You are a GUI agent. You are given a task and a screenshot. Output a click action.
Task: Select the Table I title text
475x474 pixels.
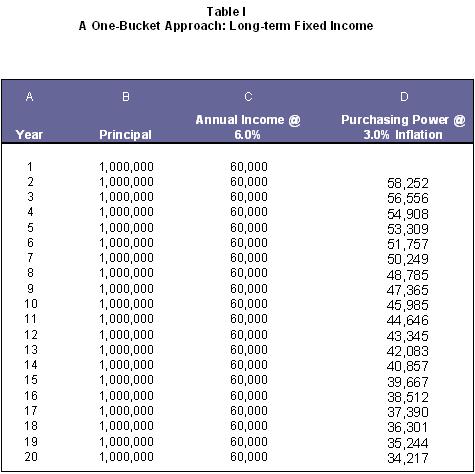click(x=226, y=12)
